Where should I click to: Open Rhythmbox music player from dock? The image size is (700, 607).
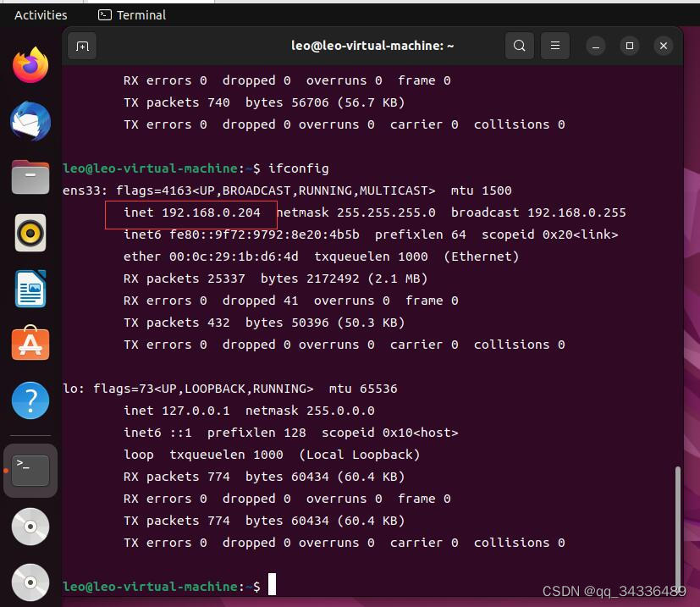(30, 233)
